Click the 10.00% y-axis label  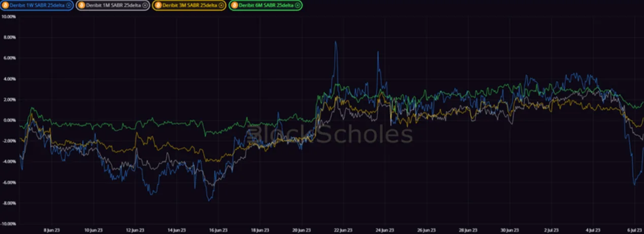click(9, 16)
